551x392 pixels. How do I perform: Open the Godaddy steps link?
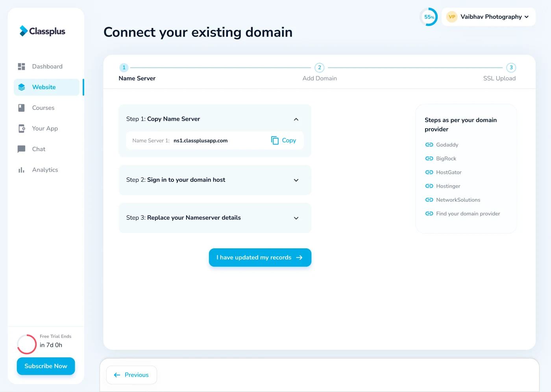(x=447, y=145)
